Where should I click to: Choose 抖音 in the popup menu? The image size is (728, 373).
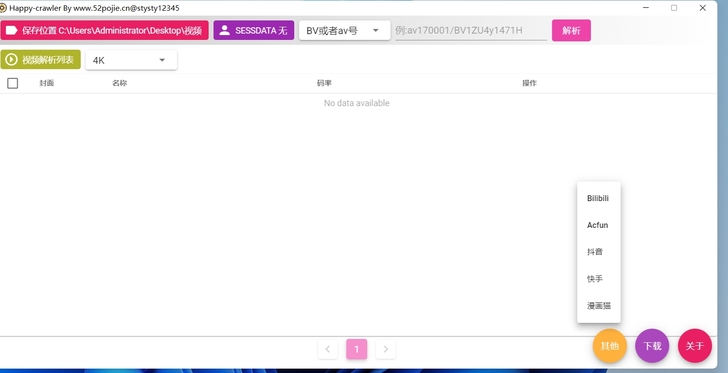click(x=598, y=252)
